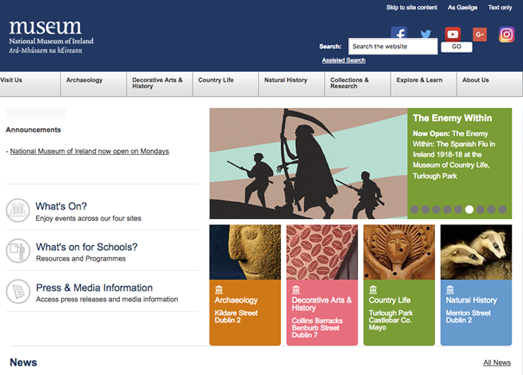Open the Twitter bird icon
Viewport: 523px width, 375px height.
(x=426, y=34)
